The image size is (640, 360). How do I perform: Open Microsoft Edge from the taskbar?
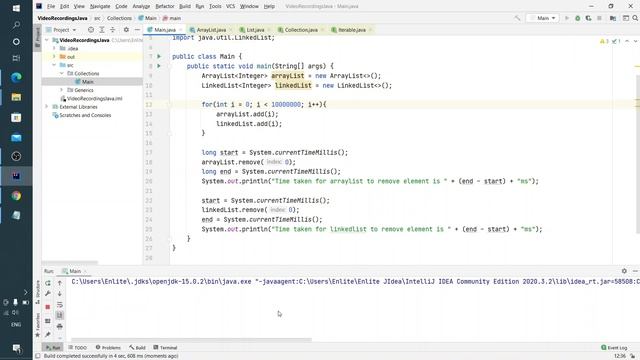(16, 77)
